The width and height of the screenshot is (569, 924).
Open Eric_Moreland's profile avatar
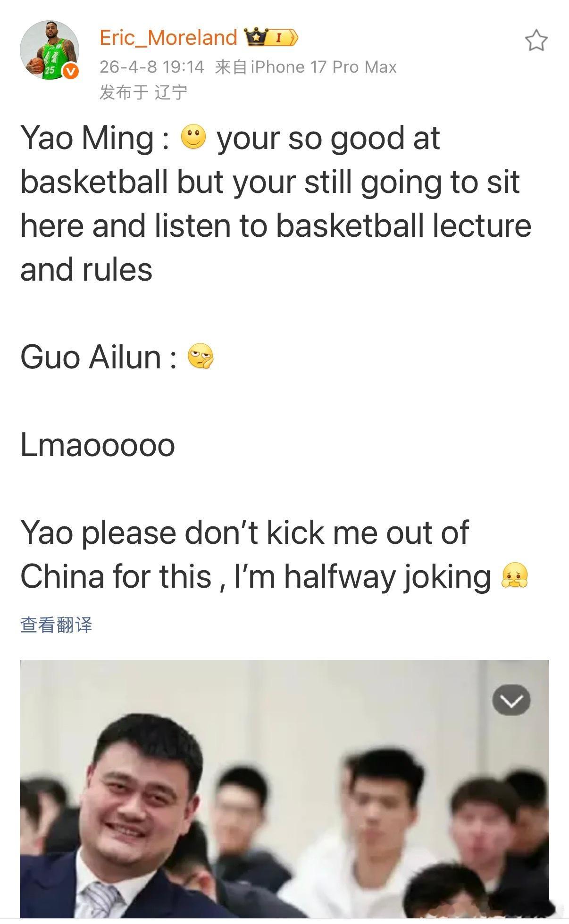(49, 50)
